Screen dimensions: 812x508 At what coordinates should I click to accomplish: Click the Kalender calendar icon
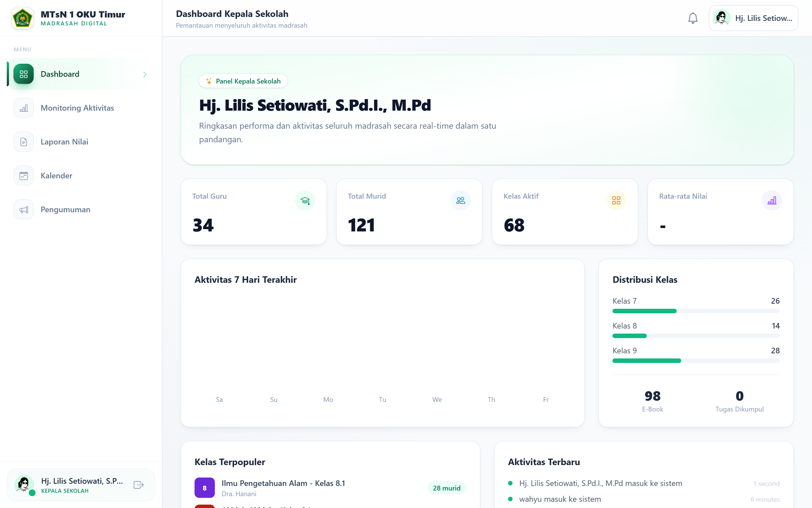[23, 176]
